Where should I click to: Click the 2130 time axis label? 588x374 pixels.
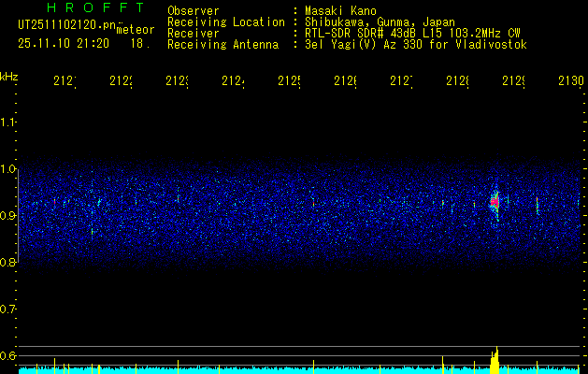click(570, 80)
